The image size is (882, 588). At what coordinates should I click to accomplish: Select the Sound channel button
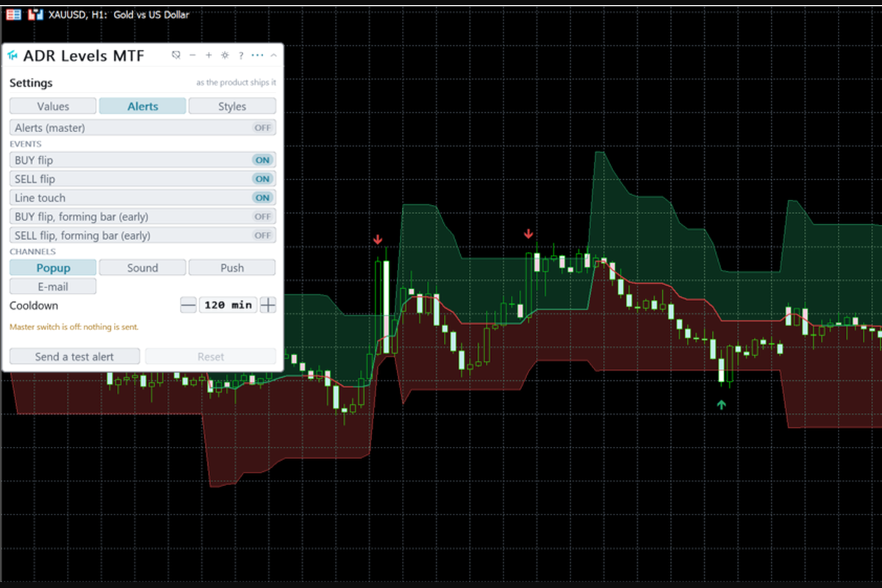143,268
